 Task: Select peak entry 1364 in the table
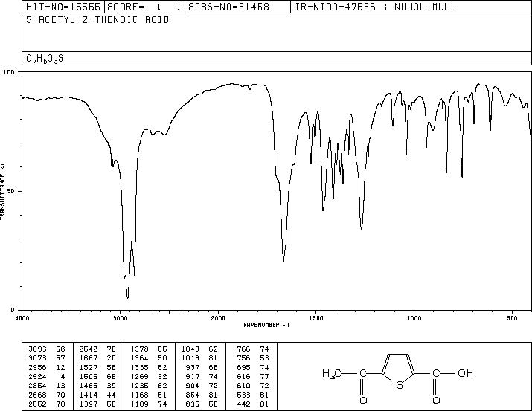(x=139, y=358)
